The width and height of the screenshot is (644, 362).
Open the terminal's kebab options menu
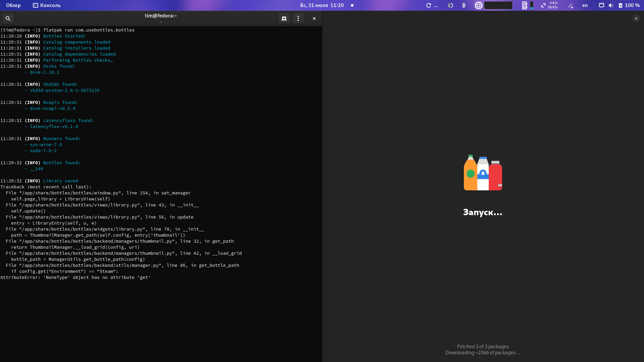[x=298, y=18]
